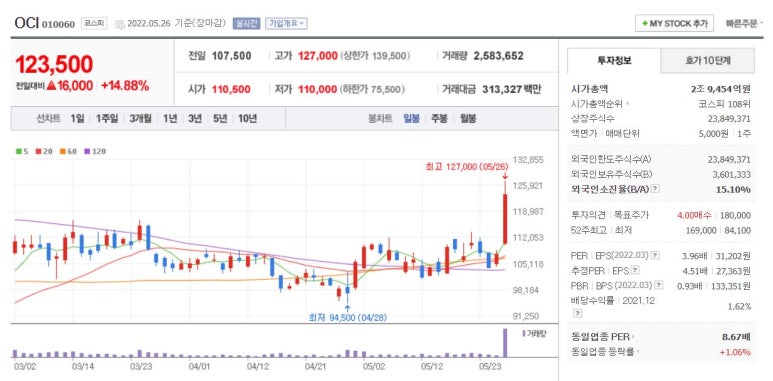Click the current price 123,500
773x381 pixels.
(x=54, y=65)
